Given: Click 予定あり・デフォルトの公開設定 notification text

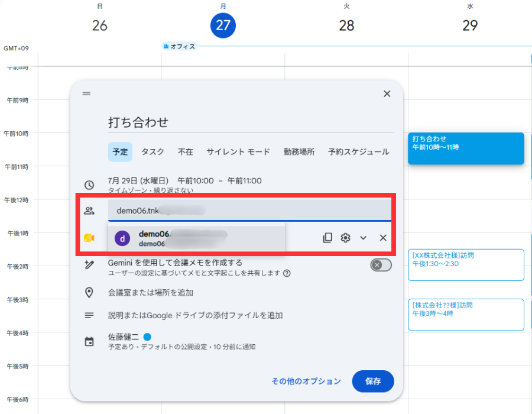Looking at the screenshot, I should coord(182,347).
